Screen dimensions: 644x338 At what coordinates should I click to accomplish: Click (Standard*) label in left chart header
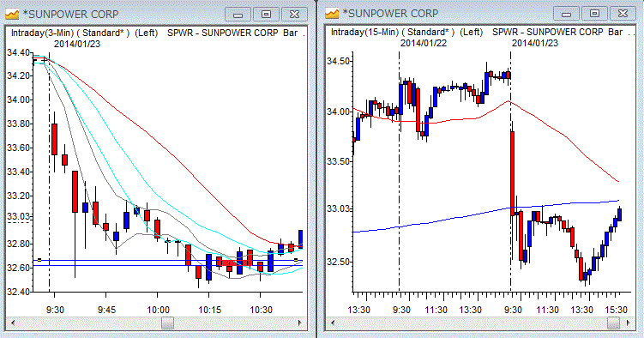[x=103, y=33]
